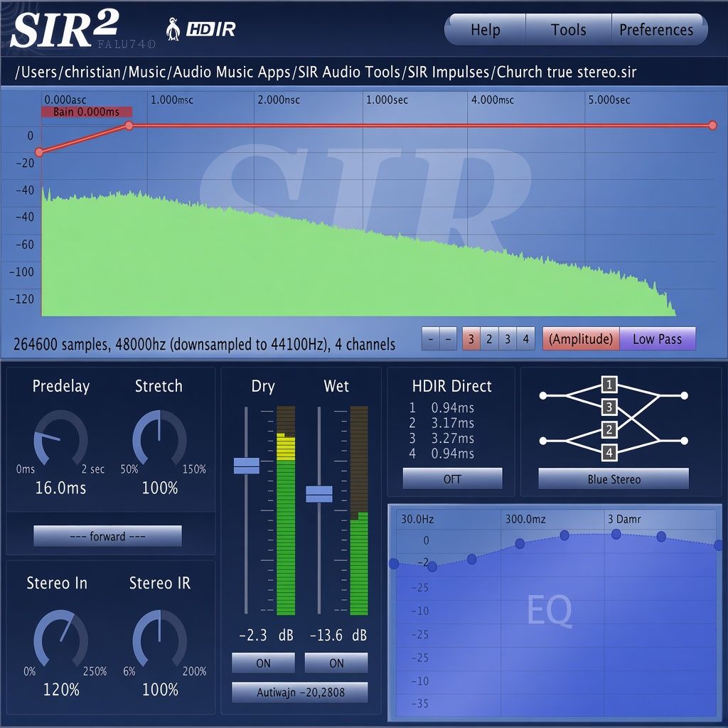Click the left minus button beside channel buttons
Viewport: 728px width, 728px height.
point(430,339)
